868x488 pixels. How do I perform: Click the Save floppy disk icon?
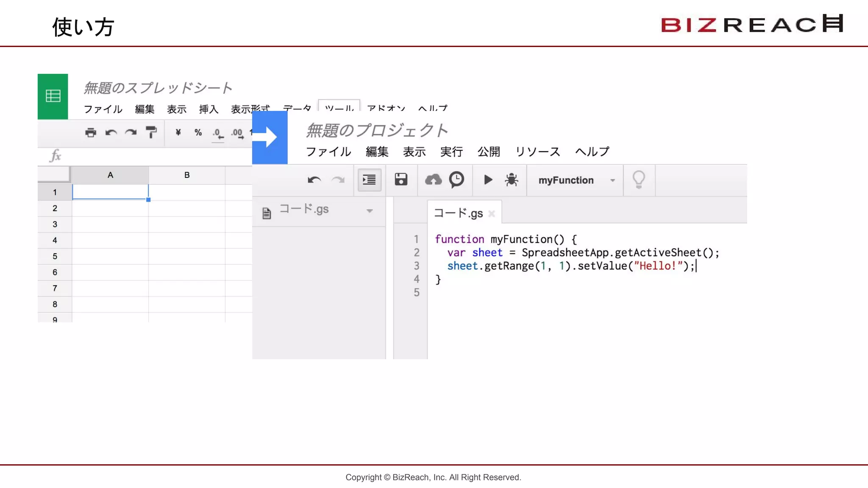(x=401, y=180)
